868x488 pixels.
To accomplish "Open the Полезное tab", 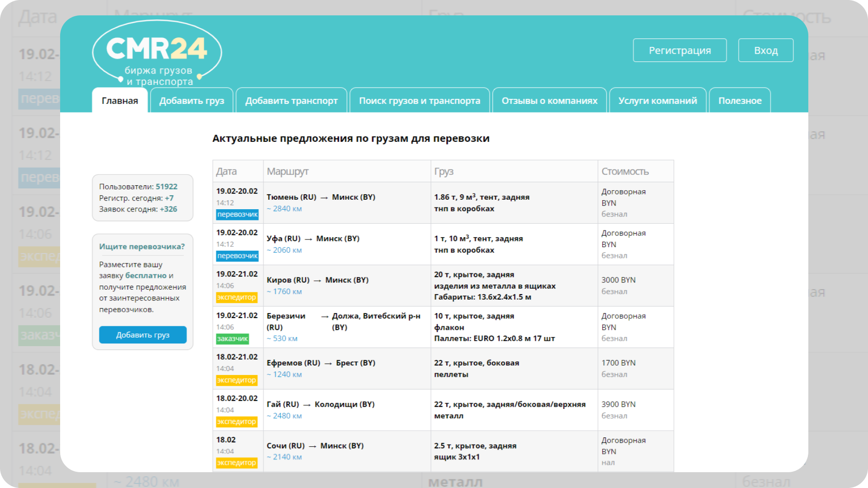I will click(740, 100).
